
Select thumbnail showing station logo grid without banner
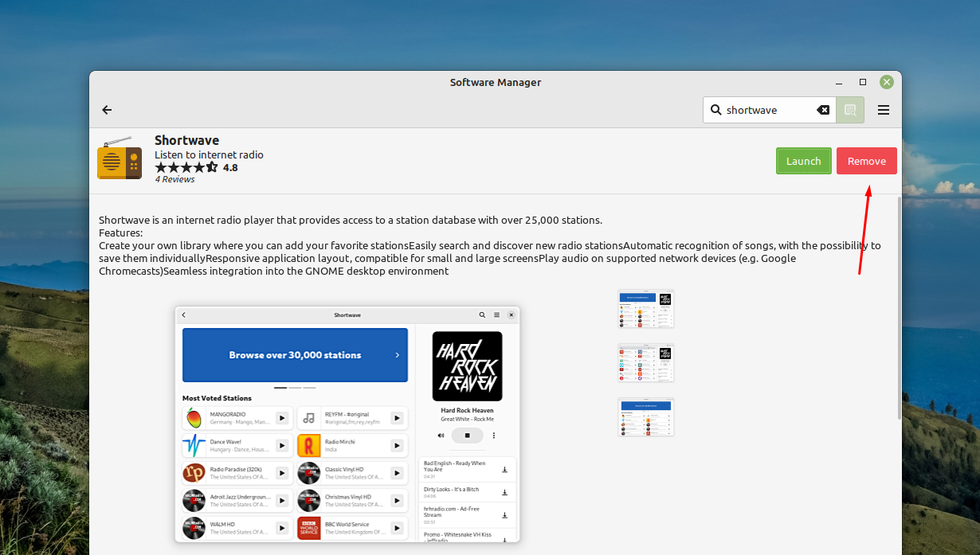click(x=646, y=363)
